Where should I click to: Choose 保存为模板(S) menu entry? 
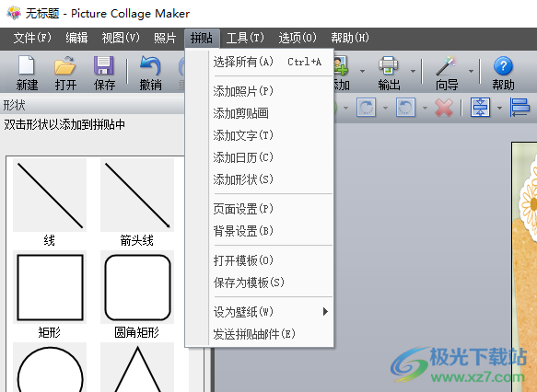271,282
